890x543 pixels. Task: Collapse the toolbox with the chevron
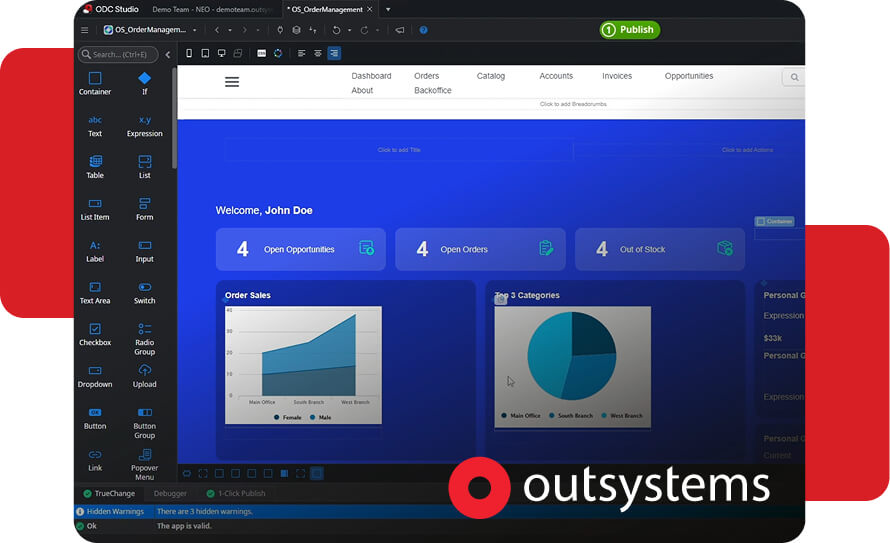click(167, 54)
